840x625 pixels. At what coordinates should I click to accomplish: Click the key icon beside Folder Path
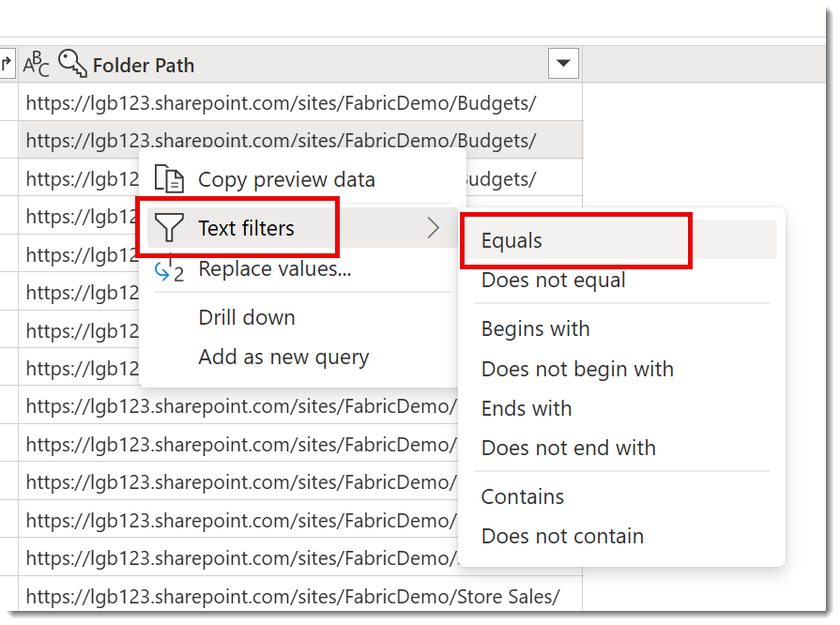(x=72, y=63)
